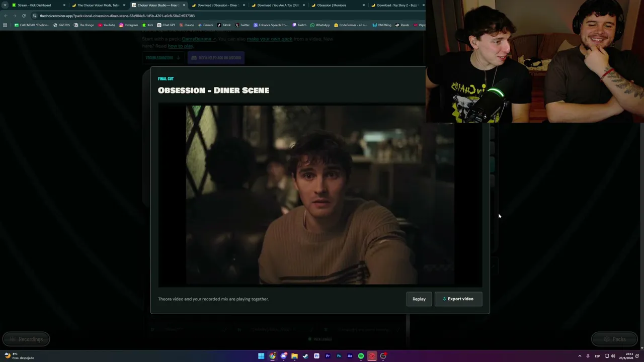Go back to previous page
The height and width of the screenshot is (362, 644).
(x=6, y=16)
